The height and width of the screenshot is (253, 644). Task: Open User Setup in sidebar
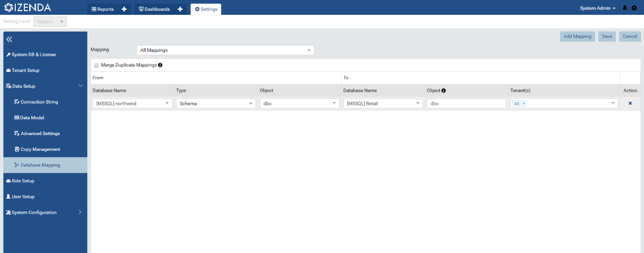tap(45, 196)
